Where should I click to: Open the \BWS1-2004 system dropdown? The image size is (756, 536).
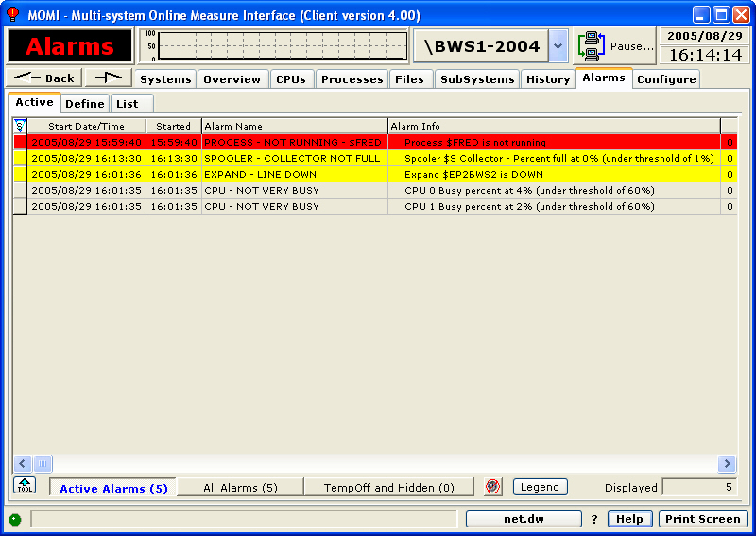click(x=558, y=45)
